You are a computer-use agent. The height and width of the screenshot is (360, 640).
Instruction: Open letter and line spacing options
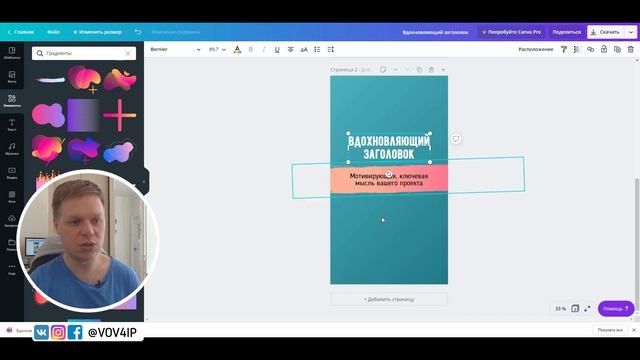click(331, 49)
